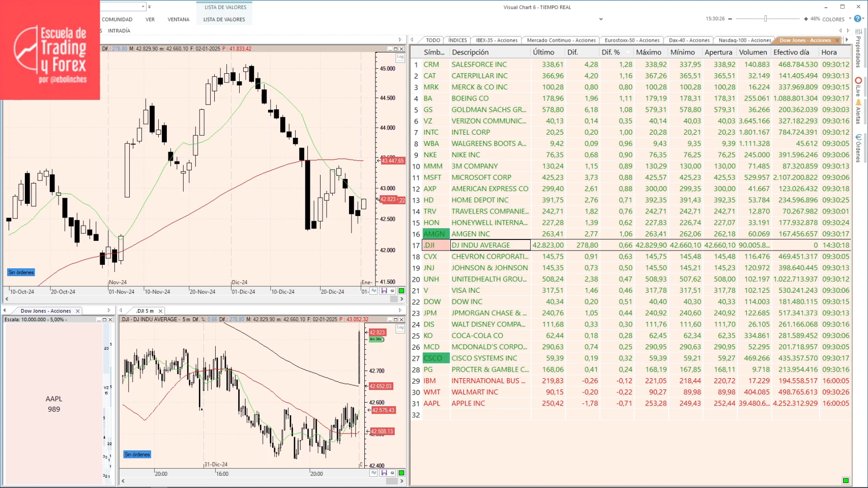Expand the Help dropdown arrow
This screenshot has width=868, height=488.
(x=863, y=19)
